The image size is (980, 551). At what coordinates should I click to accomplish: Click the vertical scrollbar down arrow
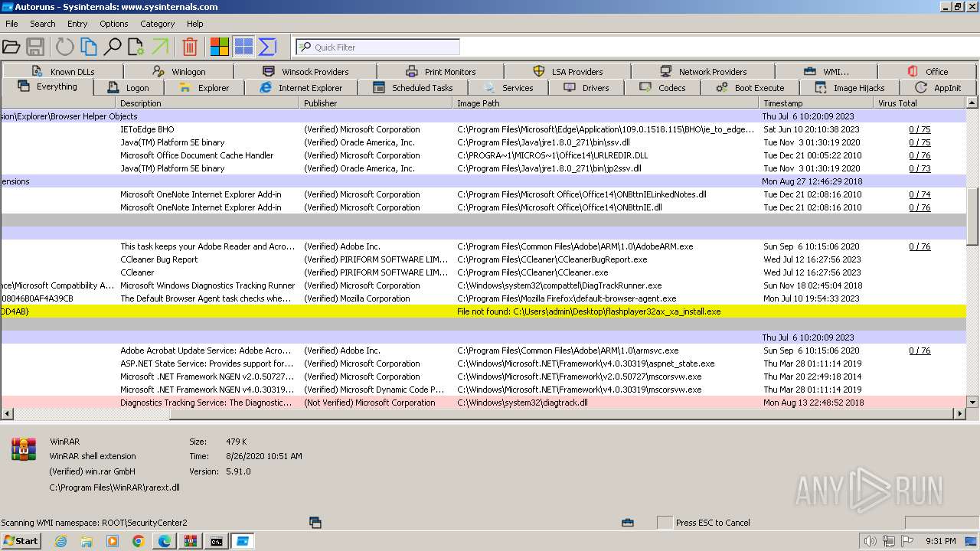tap(972, 402)
